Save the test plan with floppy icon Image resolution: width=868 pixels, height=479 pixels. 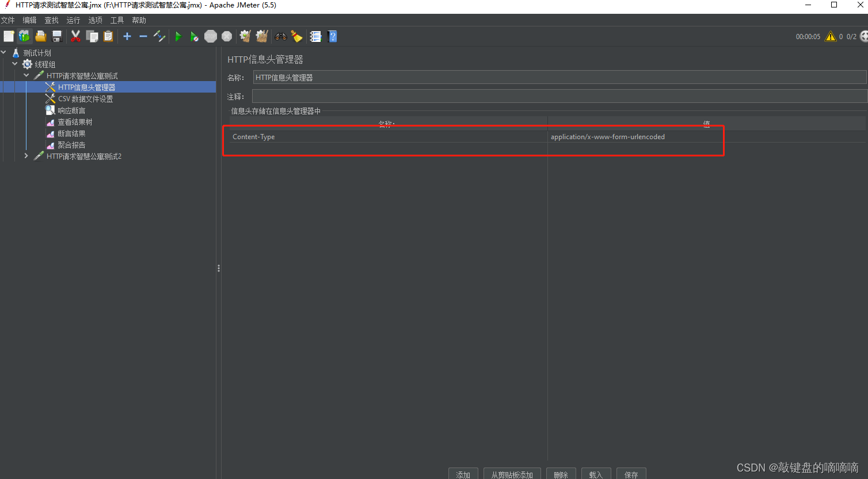pos(57,36)
